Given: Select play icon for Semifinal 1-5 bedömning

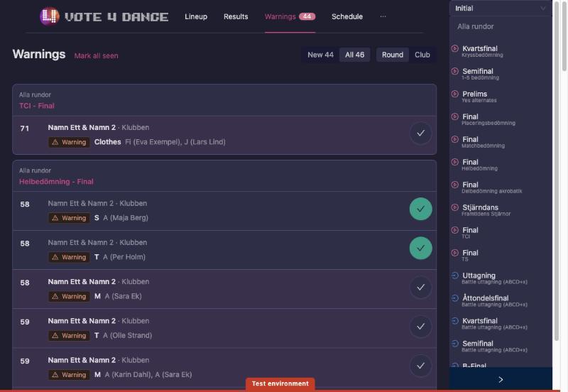Looking at the screenshot, I should [x=455, y=72].
